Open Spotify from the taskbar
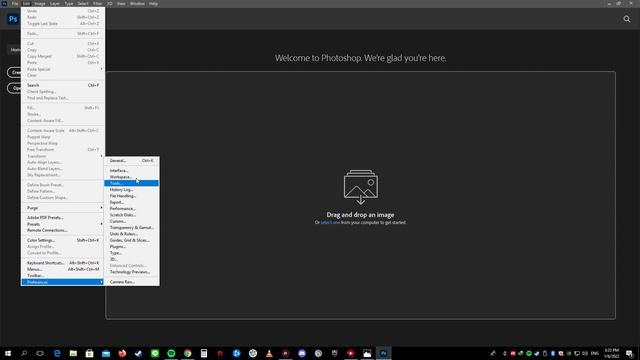Image resolution: width=640 pixels, height=360 pixels. pos(171,353)
